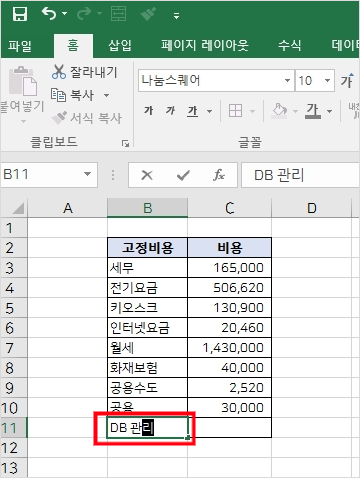Image resolution: width=360 pixels, height=478 pixels.
Task: Click the 월세 cell
Action: click(x=148, y=348)
